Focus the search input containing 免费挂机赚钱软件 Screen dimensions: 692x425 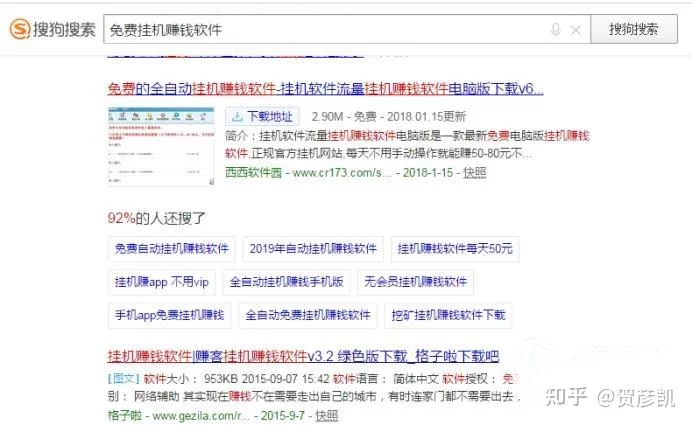click(x=320, y=30)
